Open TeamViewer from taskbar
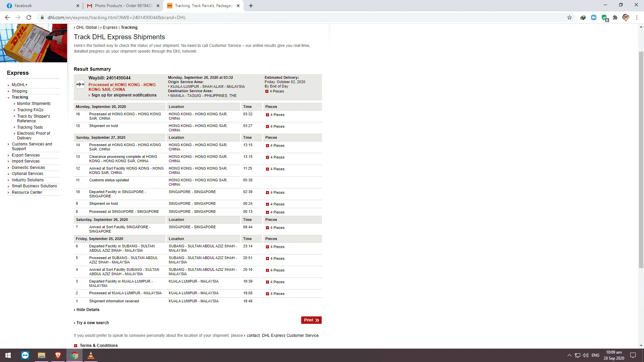 tap(25, 355)
